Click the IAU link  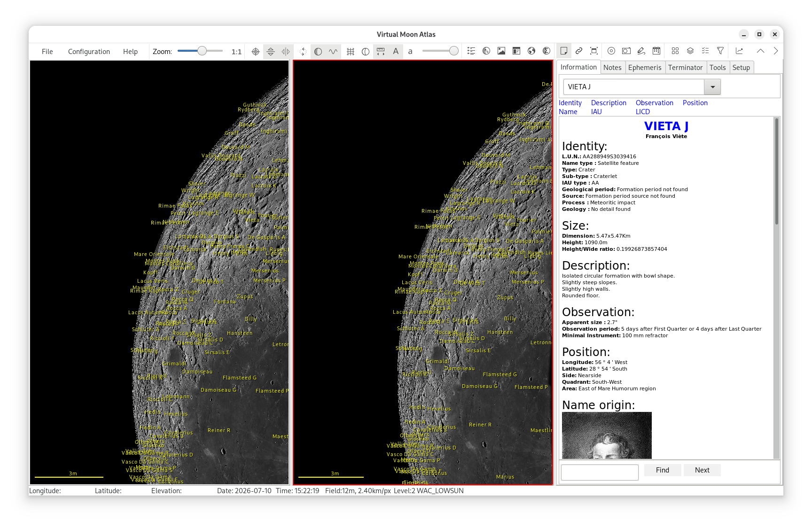pyautogui.click(x=596, y=112)
